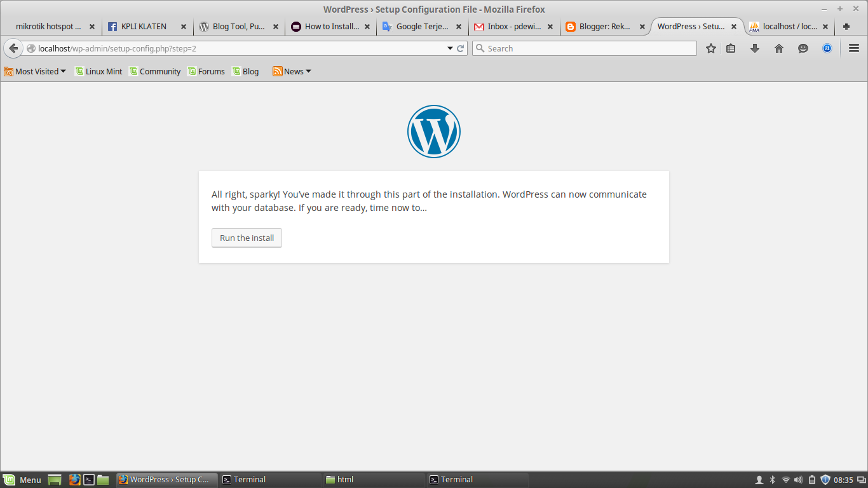868x488 pixels.
Task: Click inside the Search box
Action: pyautogui.click(x=585, y=48)
